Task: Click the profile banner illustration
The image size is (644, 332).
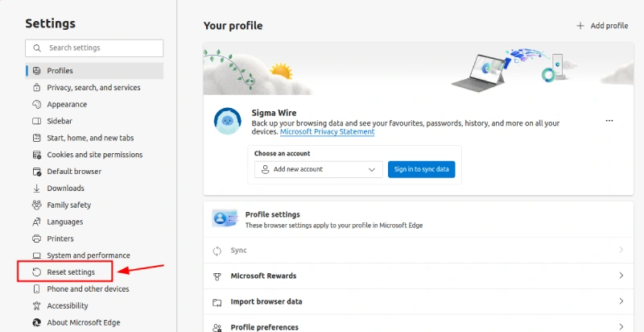Action: click(x=419, y=68)
